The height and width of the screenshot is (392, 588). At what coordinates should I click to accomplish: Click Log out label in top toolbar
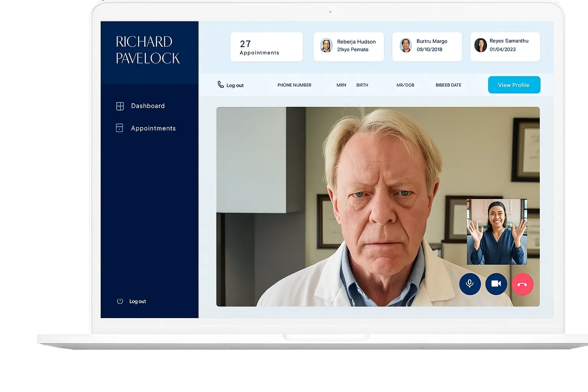pyautogui.click(x=235, y=85)
